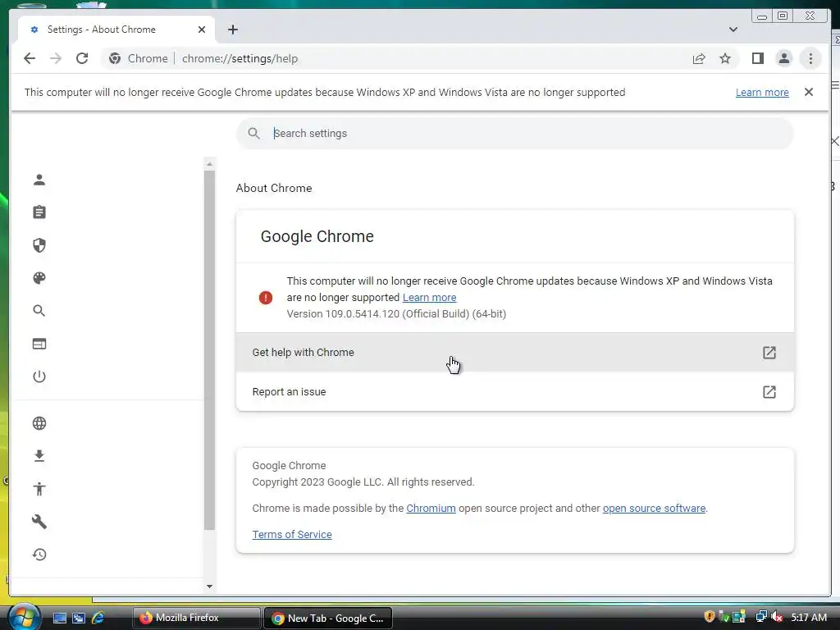Launch Internet Explorer from quick launch
The image size is (840, 630).
98,618
